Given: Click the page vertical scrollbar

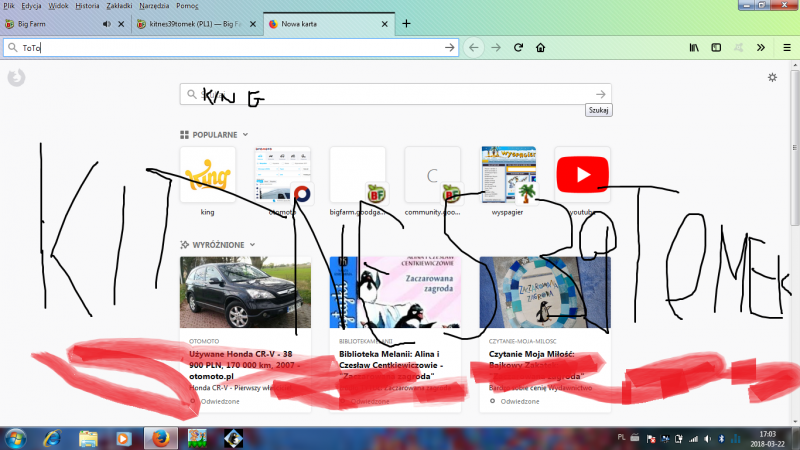Looking at the screenshot, I should (794, 148).
